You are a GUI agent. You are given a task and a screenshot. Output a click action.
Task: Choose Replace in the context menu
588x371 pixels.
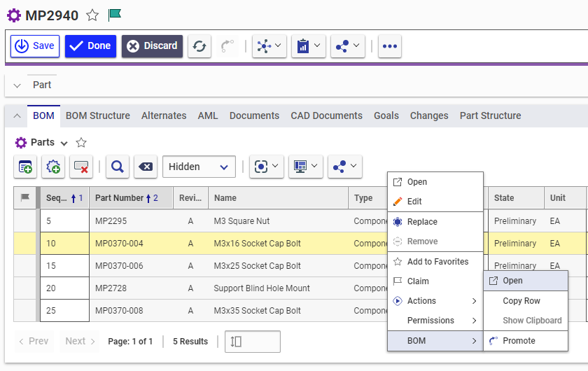click(x=435, y=222)
